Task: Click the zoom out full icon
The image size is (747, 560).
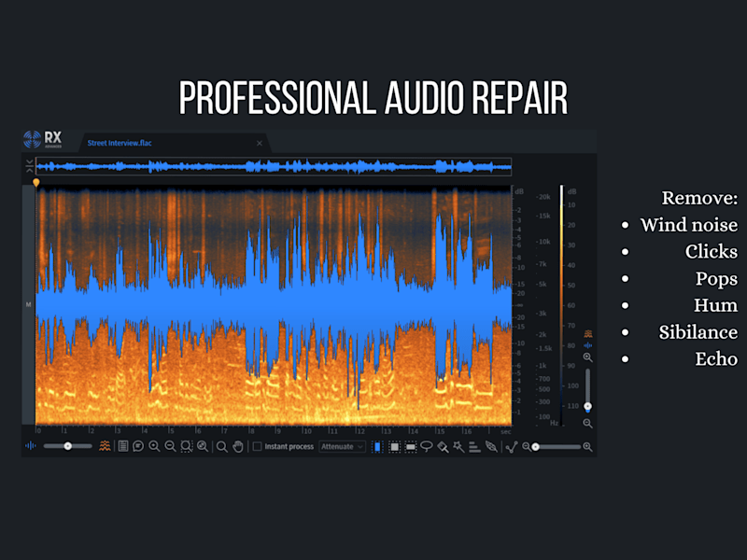Action: pyautogui.click(x=203, y=446)
